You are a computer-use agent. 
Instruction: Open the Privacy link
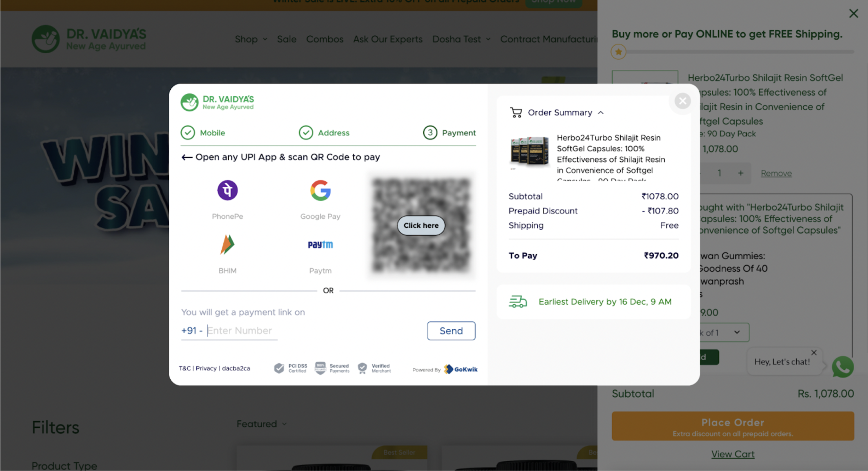click(x=206, y=368)
